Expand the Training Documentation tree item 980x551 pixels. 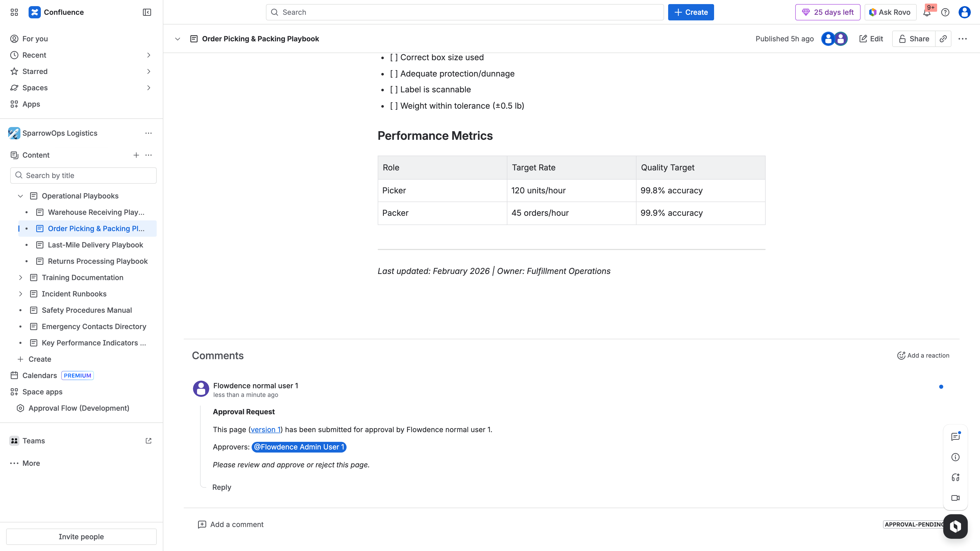(21, 278)
